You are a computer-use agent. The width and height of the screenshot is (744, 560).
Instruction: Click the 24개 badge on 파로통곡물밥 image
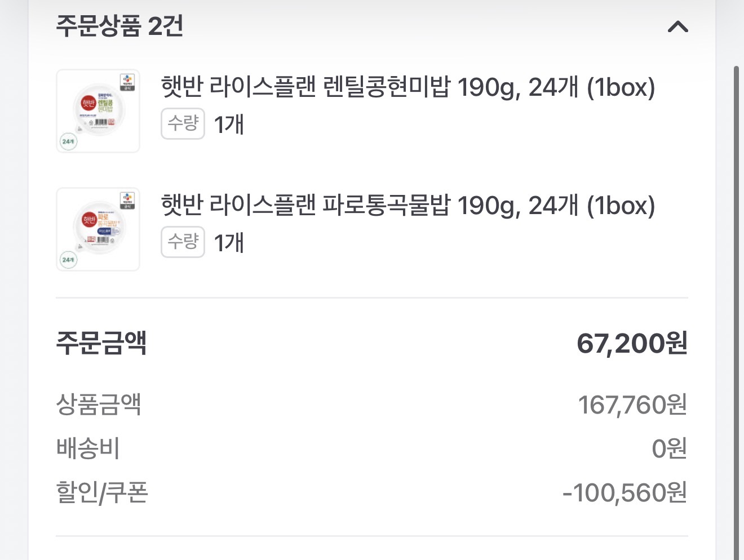tap(68, 260)
